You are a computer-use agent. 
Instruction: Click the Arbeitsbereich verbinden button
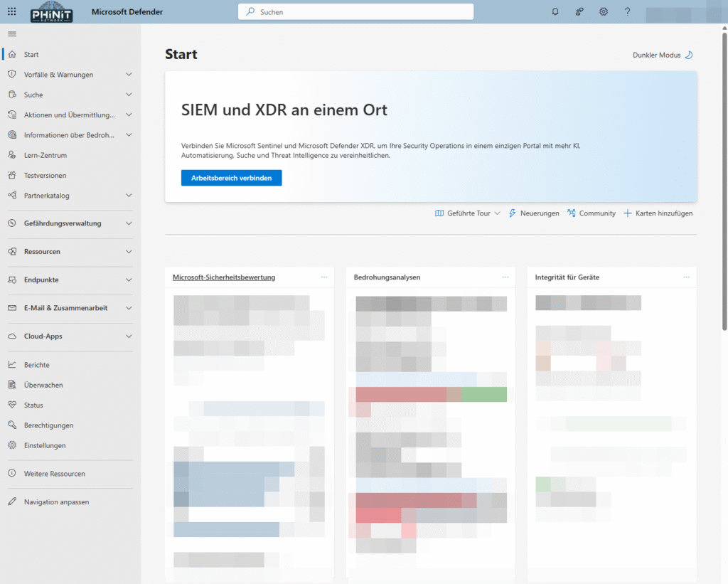click(x=231, y=178)
